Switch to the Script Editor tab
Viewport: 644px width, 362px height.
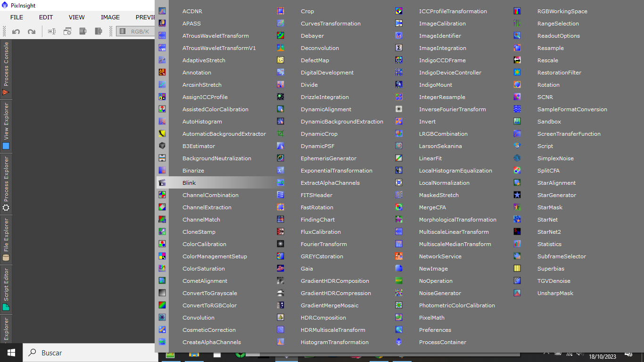tap(6, 289)
